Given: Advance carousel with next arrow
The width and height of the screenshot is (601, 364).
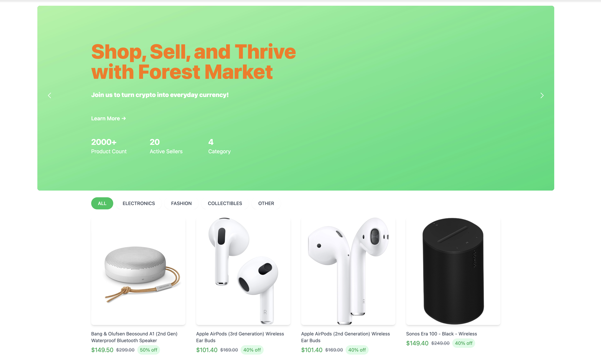Looking at the screenshot, I should pyautogui.click(x=542, y=95).
